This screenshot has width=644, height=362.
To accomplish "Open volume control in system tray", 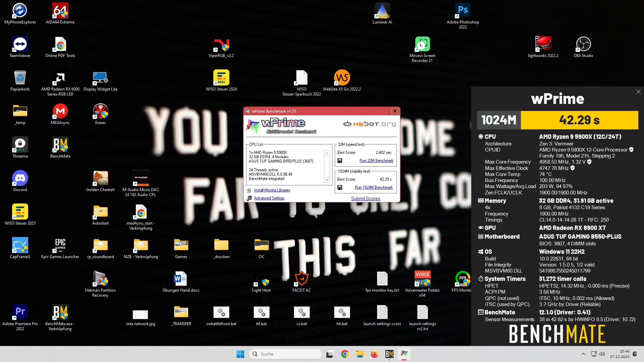I will [602, 354].
